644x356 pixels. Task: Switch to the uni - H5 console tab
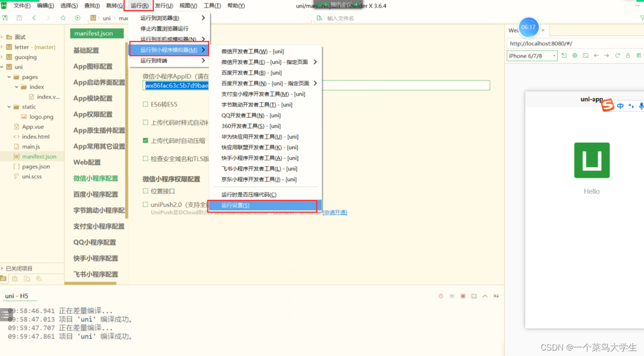click(x=17, y=296)
